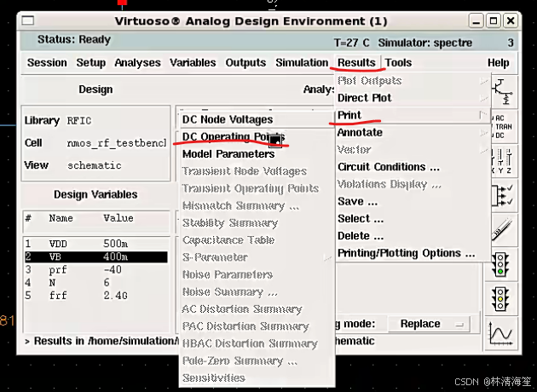Choose Select ... in Results menu
The height and width of the screenshot is (392, 537).
click(413, 218)
